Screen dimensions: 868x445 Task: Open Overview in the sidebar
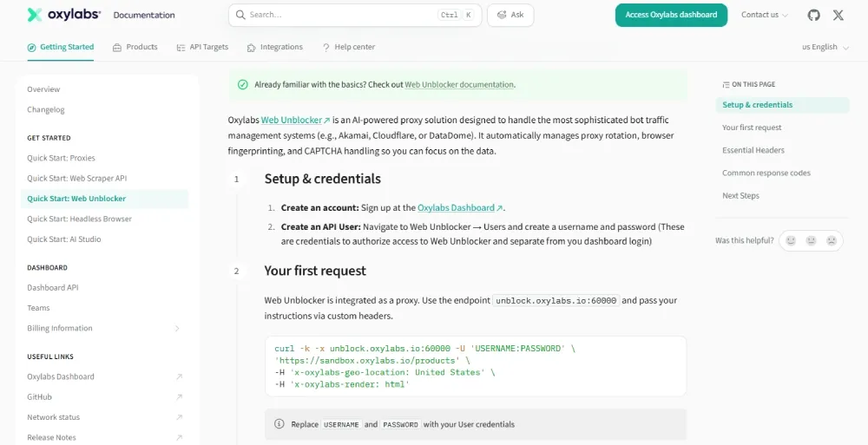(x=43, y=89)
